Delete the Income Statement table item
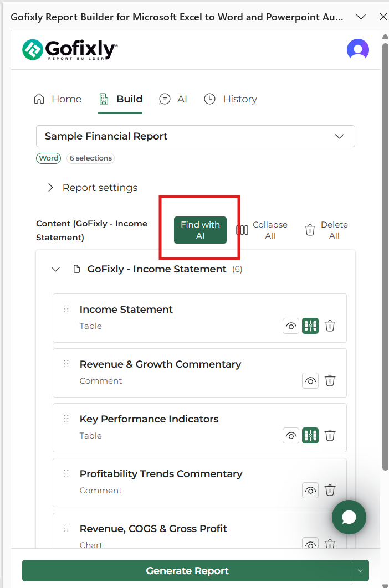 (x=330, y=326)
